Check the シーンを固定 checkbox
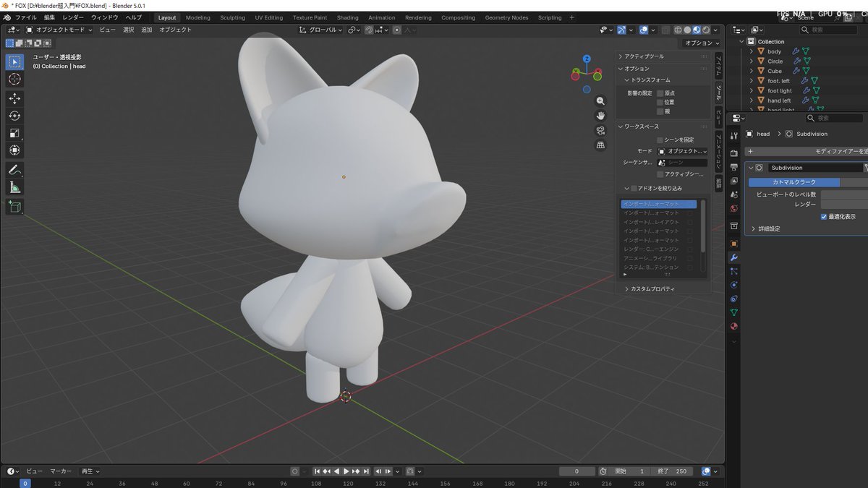 660,140
